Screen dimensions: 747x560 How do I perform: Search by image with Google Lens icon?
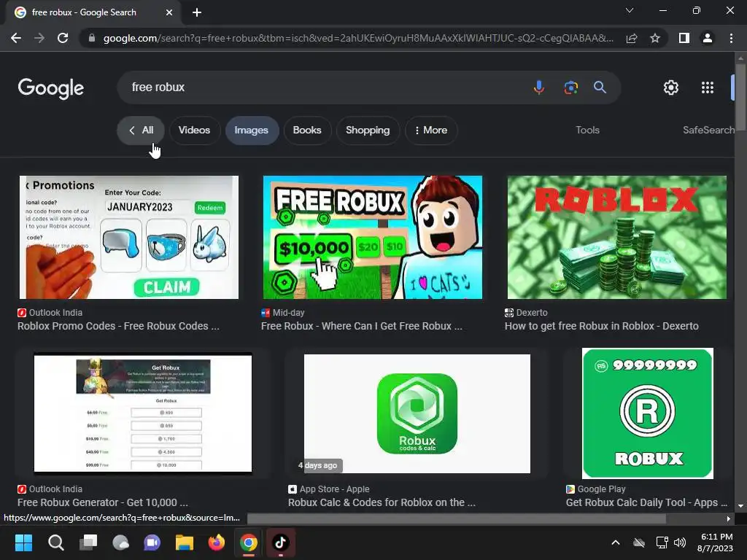[x=570, y=87]
